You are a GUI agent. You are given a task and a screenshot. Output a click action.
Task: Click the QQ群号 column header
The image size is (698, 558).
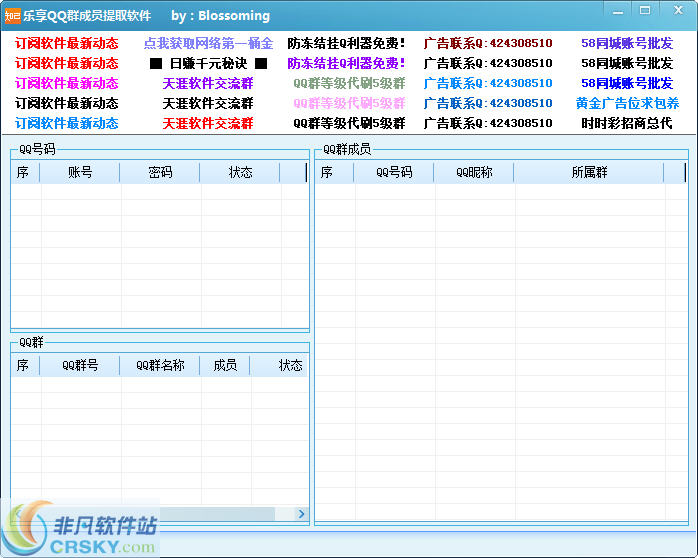point(80,365)
